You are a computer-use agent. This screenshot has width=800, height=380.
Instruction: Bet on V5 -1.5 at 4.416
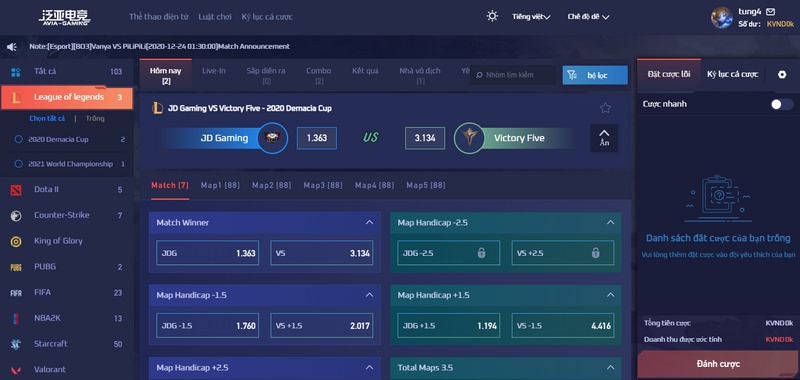pos(563,325)
